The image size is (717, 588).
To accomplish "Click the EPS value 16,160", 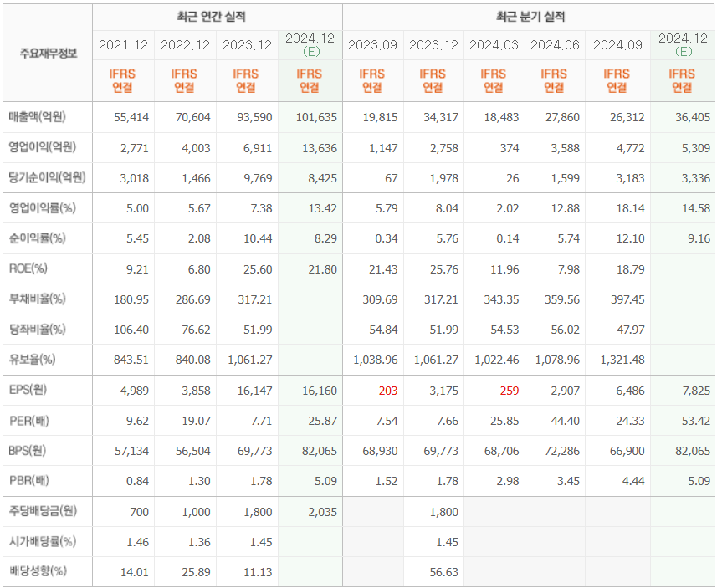I will pyautogui.click(x=319, y=391).
